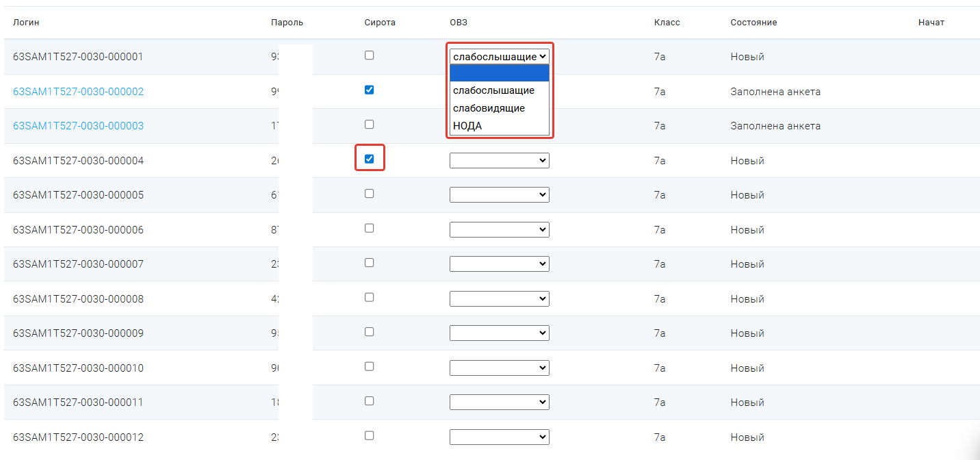The width and height of the screenshot is (980, 460).
Task: Select the blank highlighted dropdown option
Action: 499,73
